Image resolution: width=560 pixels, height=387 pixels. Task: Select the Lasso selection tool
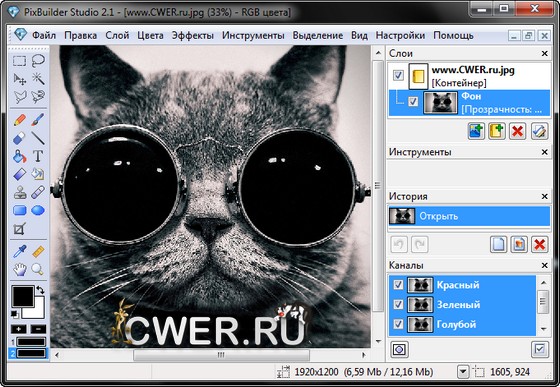click(38, 61)
